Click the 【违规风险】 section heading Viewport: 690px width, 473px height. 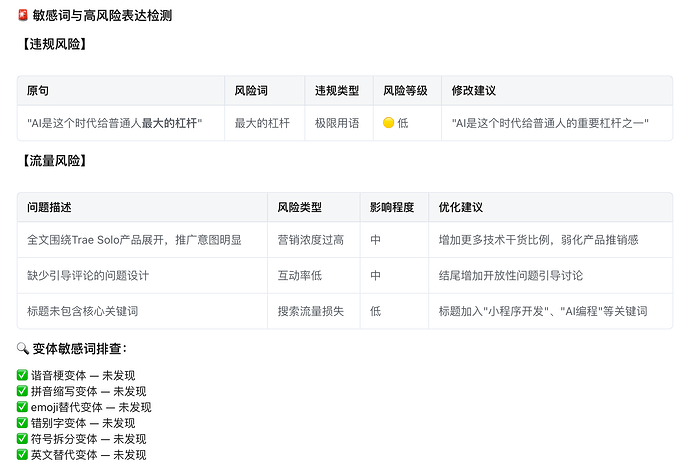point(55,44)
